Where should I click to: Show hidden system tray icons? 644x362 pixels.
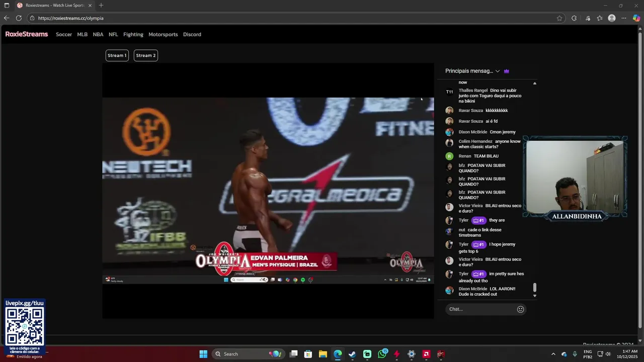tap(553, 354)
